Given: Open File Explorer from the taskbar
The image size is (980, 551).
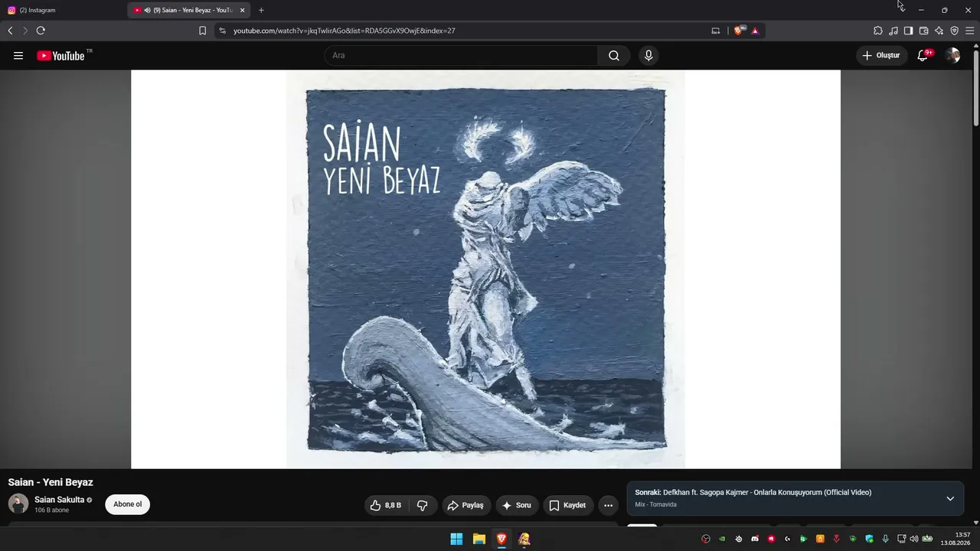Looking at the screenshot, I should pos(479,539).
